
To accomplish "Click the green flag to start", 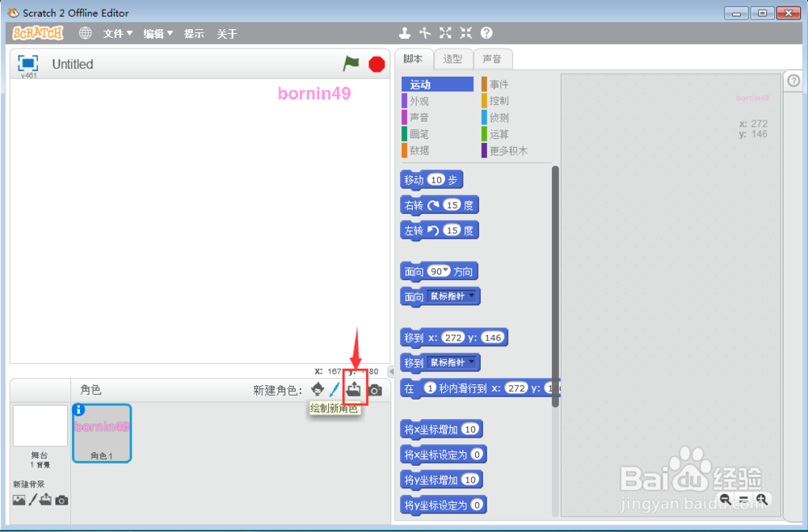I will (x=351, y=64).
